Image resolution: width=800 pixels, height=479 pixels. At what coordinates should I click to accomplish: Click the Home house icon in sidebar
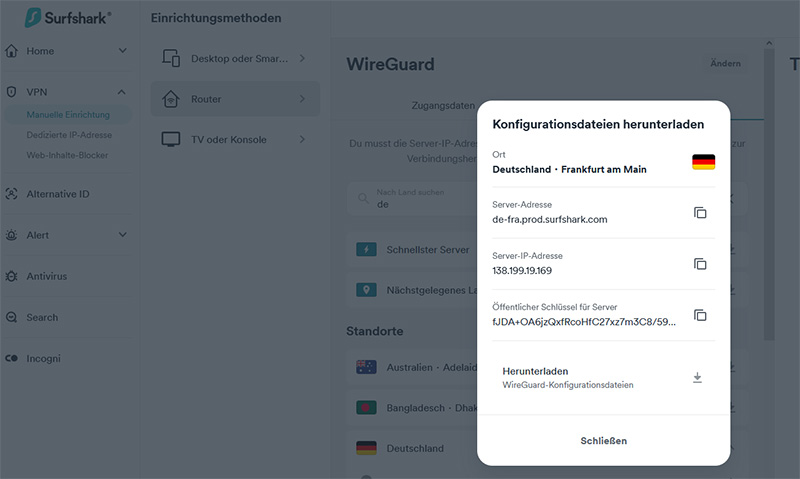[12, 51]
